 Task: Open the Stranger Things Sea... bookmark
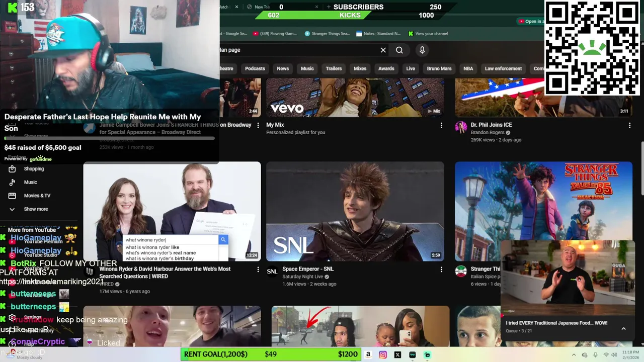coord(327,34)
